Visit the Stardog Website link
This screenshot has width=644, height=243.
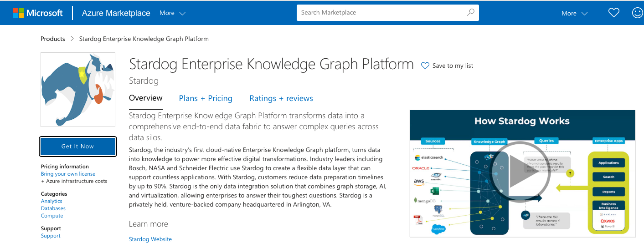tap(150, 239)
